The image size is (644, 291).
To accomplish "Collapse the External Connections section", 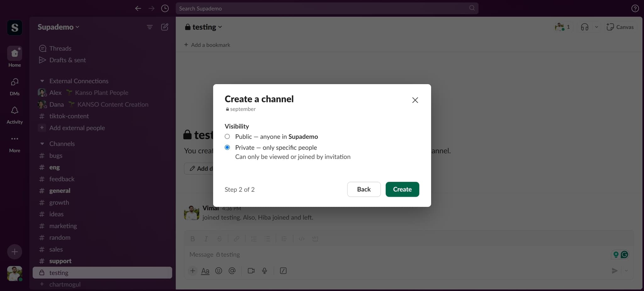I will [42, 81].
